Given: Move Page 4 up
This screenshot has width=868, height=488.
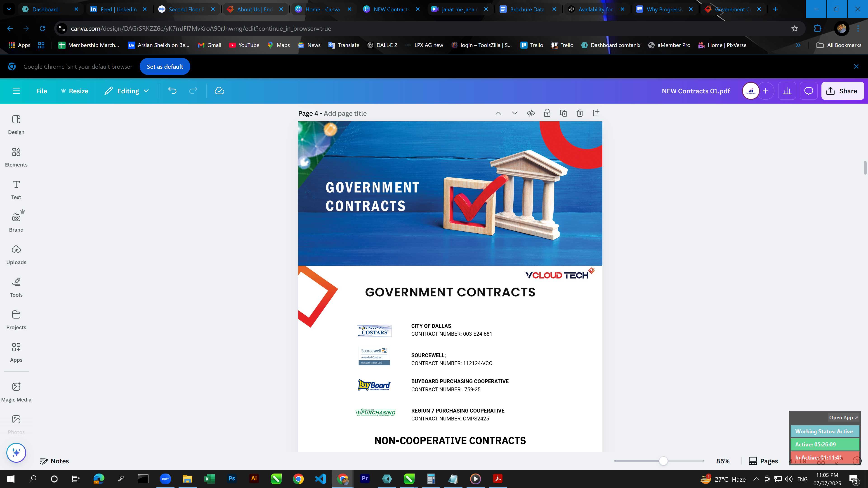Looking at the screenshot, I should click(x=498, y=113).
